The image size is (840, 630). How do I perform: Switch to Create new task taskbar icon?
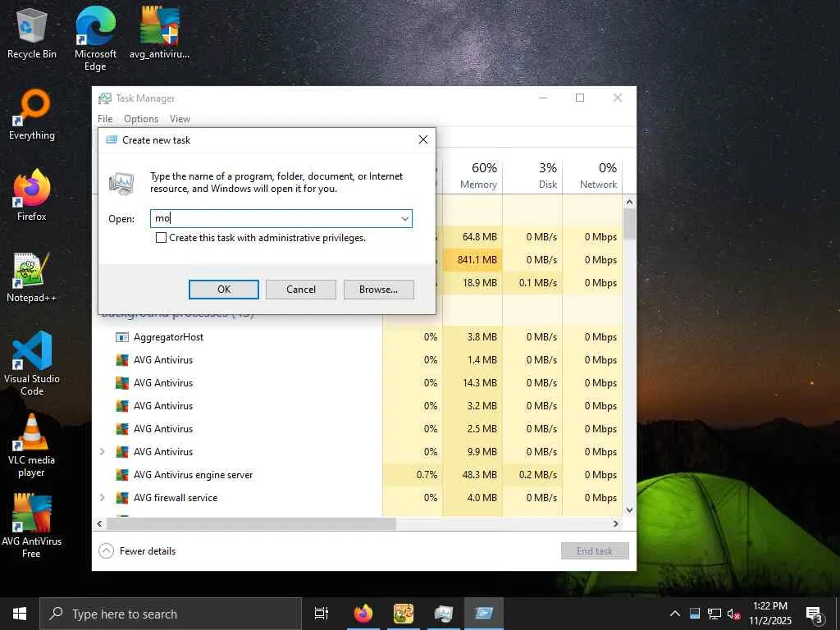coord(484,614)
